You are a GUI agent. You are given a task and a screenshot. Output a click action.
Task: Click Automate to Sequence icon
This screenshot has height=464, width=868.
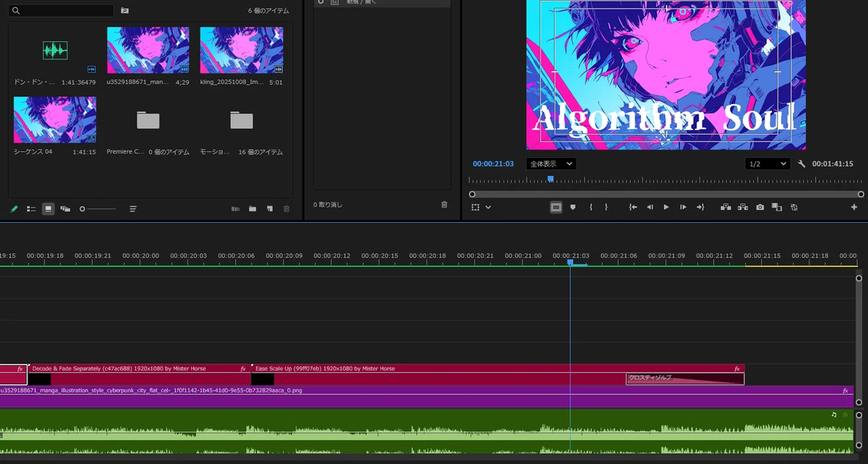pos(235,208)
